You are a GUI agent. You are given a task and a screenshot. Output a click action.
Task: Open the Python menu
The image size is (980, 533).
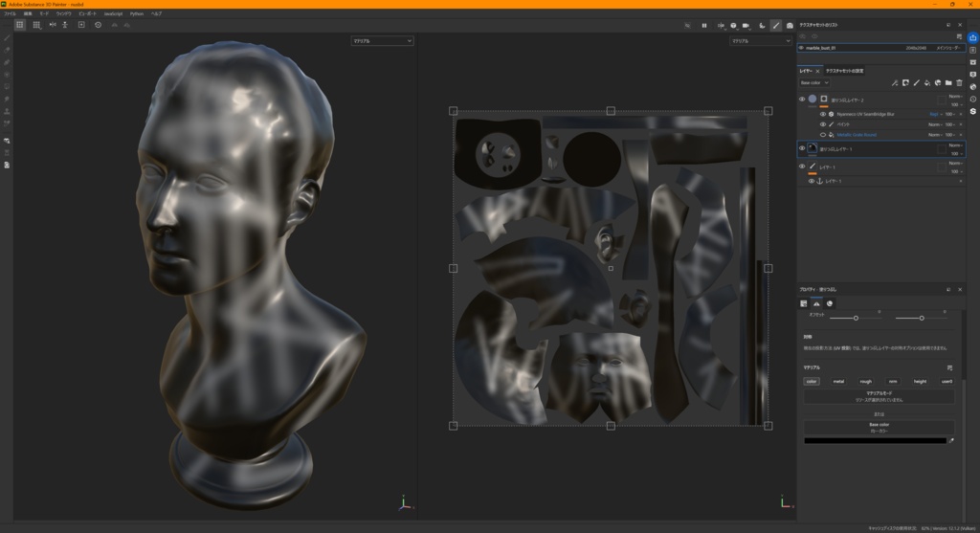[136, 13]
